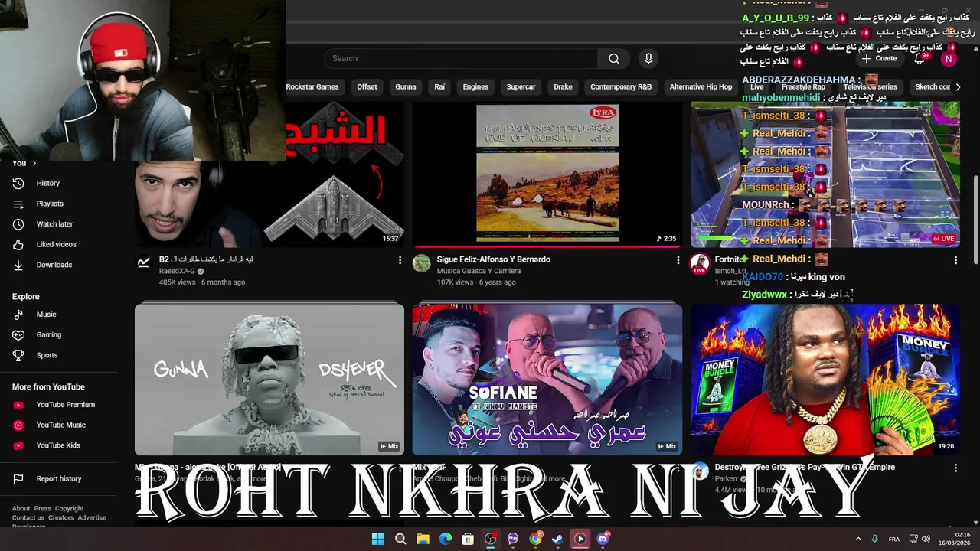Open Google Chrome from taskbar
This screenshot has height=551, width=980.
[x=535, y=539]
